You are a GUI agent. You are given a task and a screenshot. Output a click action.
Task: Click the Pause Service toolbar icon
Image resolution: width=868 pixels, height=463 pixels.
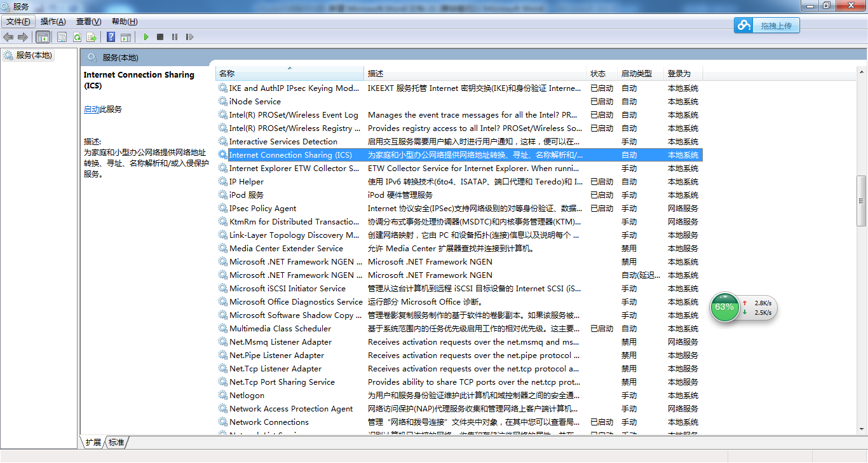pos(175,38)
